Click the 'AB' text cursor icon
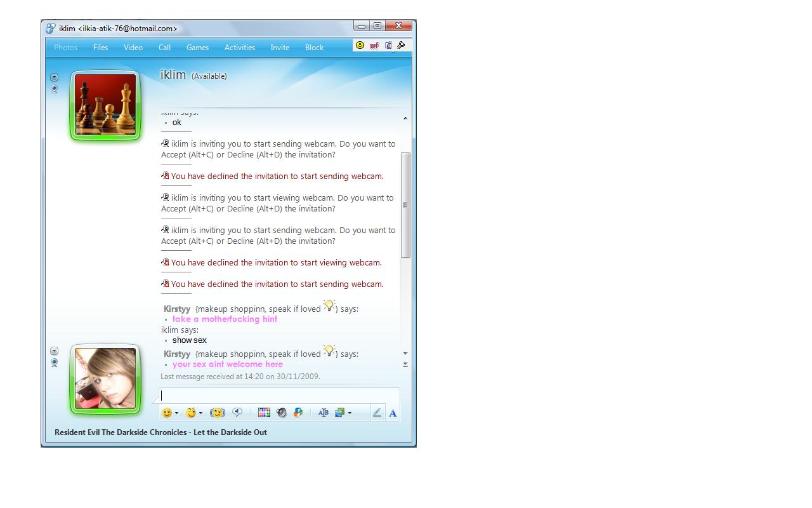This screenshot has height=508, width=812. point(323,413)
